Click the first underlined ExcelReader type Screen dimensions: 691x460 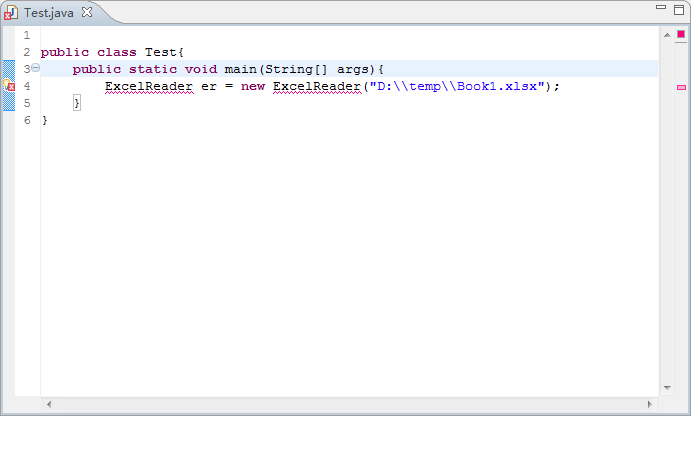point(149,86)
